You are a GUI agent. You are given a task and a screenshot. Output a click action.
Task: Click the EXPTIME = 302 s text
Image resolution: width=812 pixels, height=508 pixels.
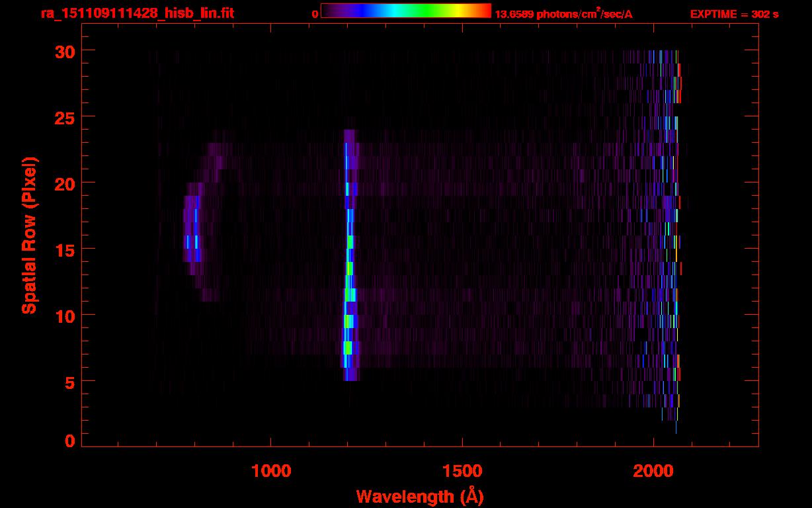[734, 14]
